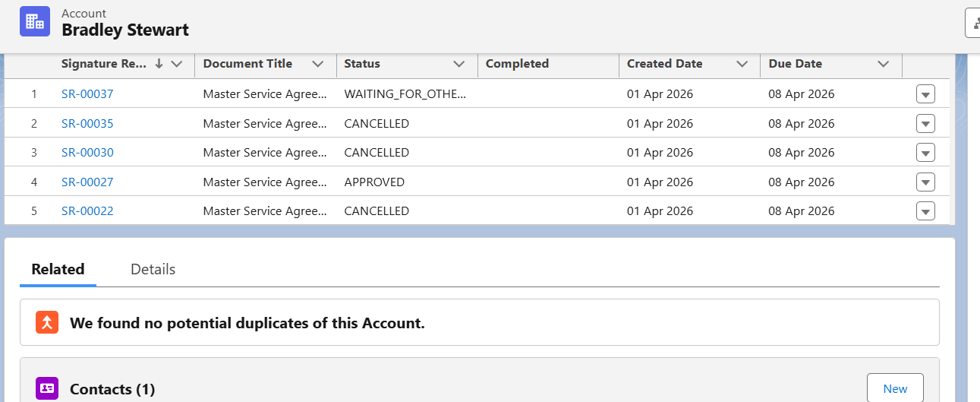The height and width of the screenshot is (402, 980).
Task: Open signature request SR-00022
Action: coord(87,210)
